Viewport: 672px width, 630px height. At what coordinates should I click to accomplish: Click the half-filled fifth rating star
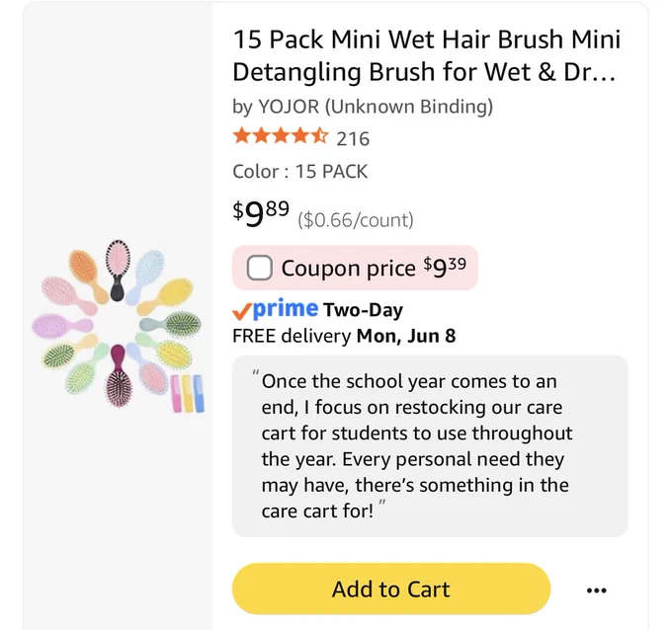320,135
